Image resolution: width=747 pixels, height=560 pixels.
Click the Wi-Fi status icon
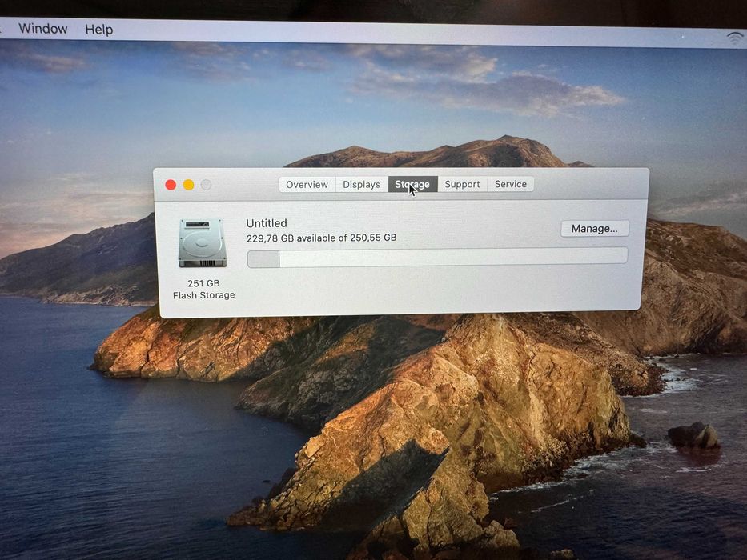tap(736, 38)
